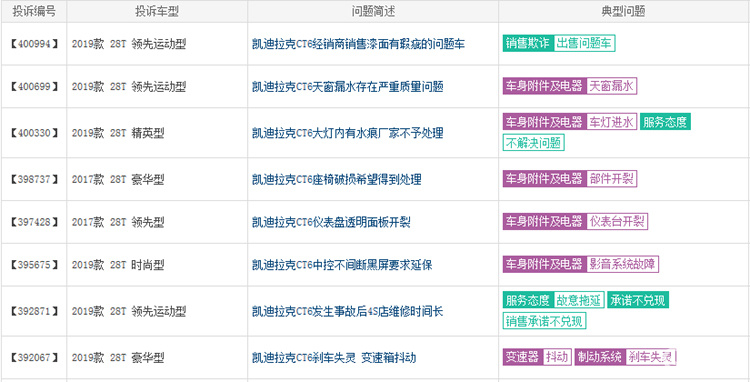Viewport: 750px width, 382px height.
Task: Click the 部件开裂 tag
Action: pos(612,179)
